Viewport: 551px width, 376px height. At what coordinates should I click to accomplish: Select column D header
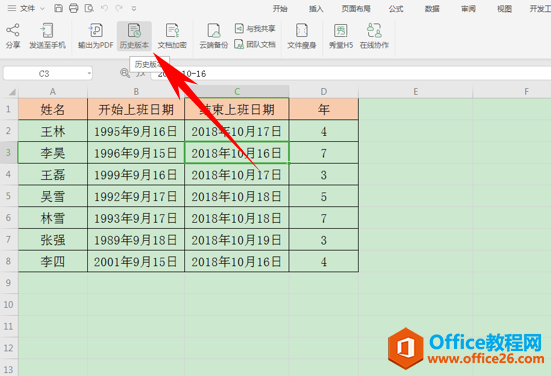[324, 92]
